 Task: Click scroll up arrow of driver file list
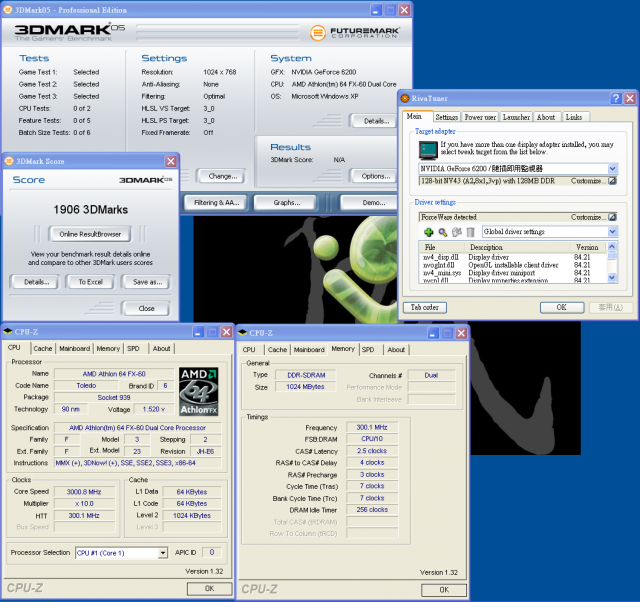tap(611, 247)
